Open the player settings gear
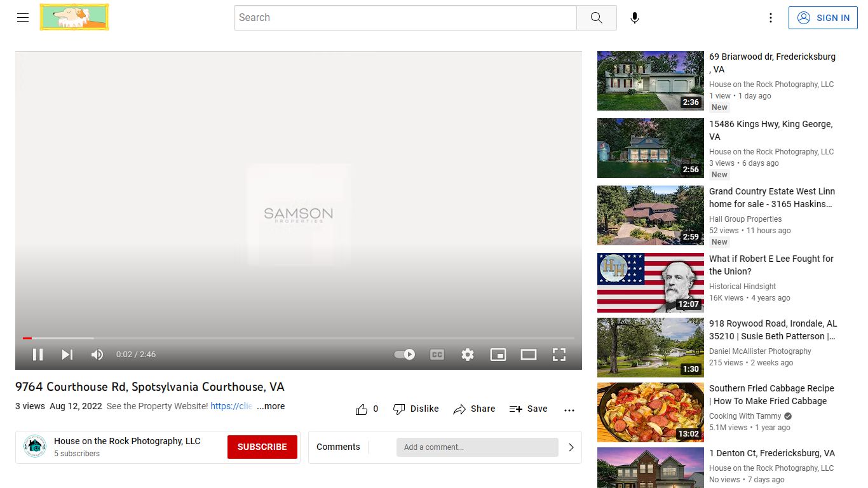The image size is (868, 488). pyautogui.click(x=468, y=355)
